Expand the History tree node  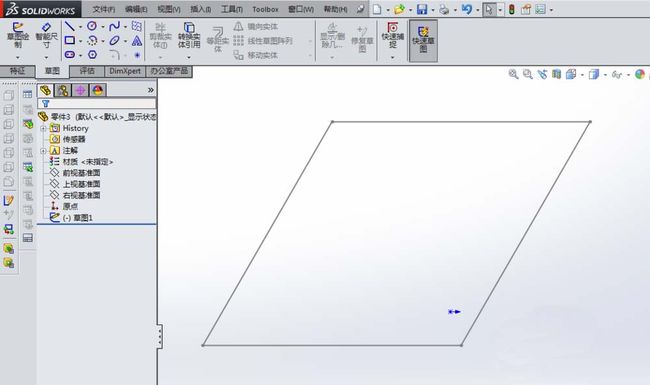pos(43,128)
